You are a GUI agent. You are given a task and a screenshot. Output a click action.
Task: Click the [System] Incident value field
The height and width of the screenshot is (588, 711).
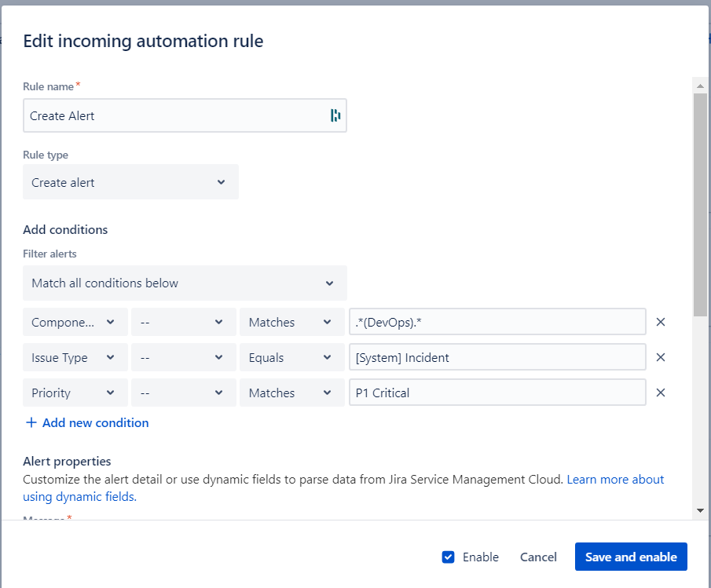(497, 357)
